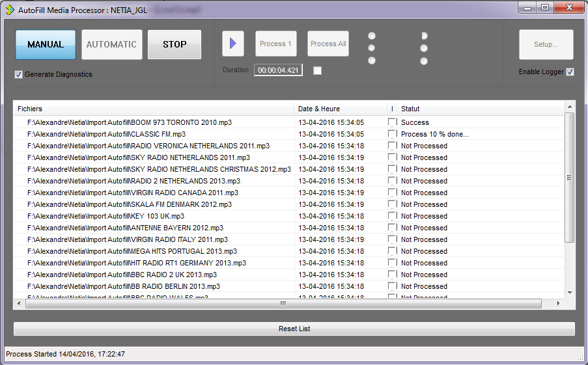Open the Setup dialog

pyautogui.click(x=546, y=44)
